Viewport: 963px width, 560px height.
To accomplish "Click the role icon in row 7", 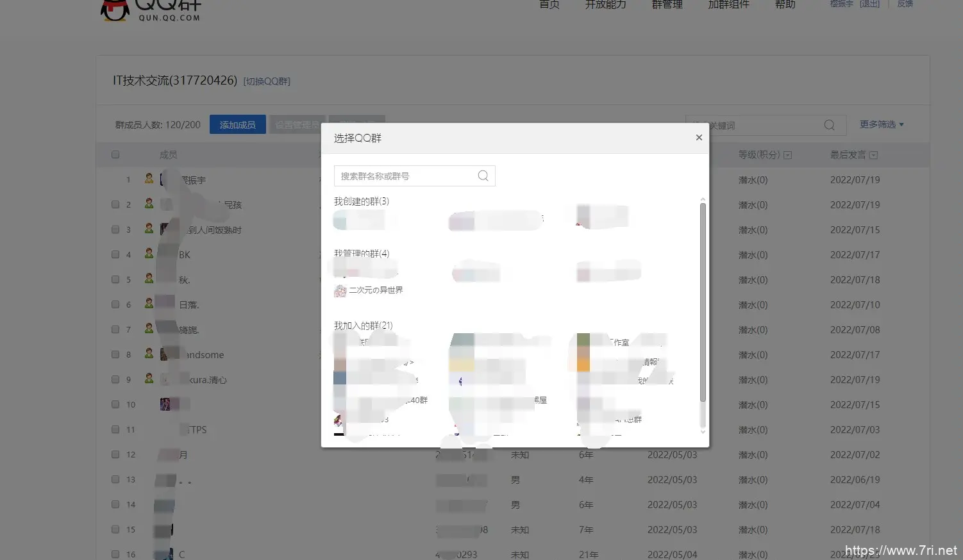I will [149, 329].
